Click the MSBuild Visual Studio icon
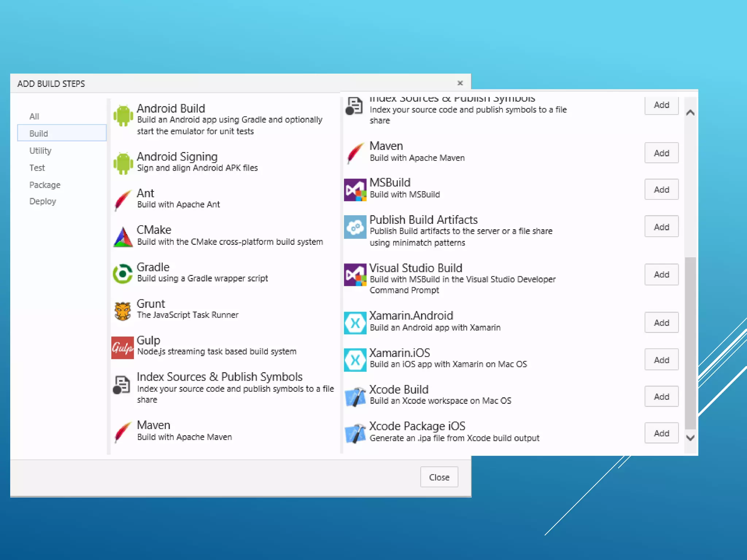Image resolution: width=747 pixels, height=560 pixels. 355,190
